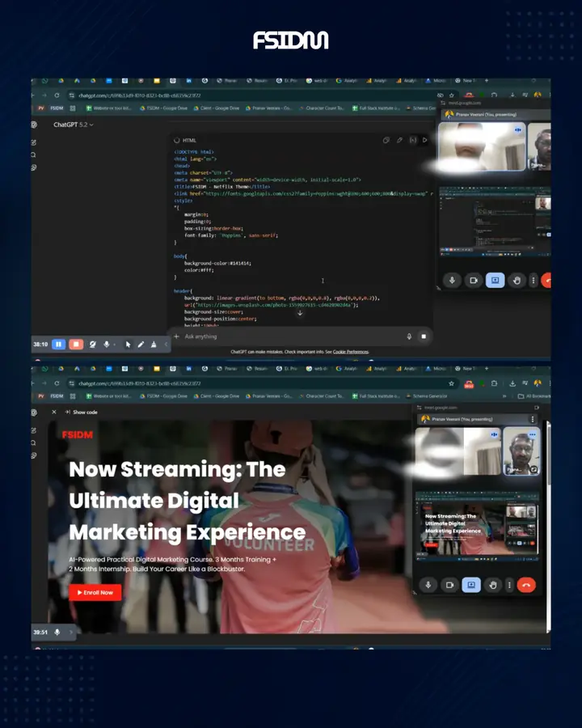Toggle the mic in the 38:10 recorder toolbar
The image size is (582, 728).
coord(106,344)
